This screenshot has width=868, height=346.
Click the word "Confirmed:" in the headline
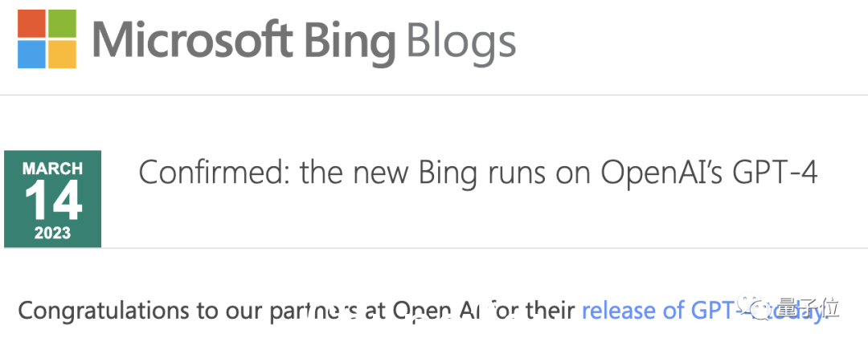tap(215, 174)
